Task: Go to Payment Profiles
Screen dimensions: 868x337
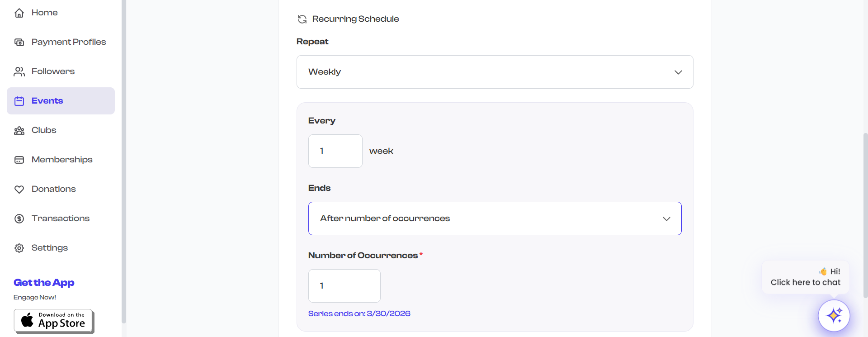Action: [61, 42]
